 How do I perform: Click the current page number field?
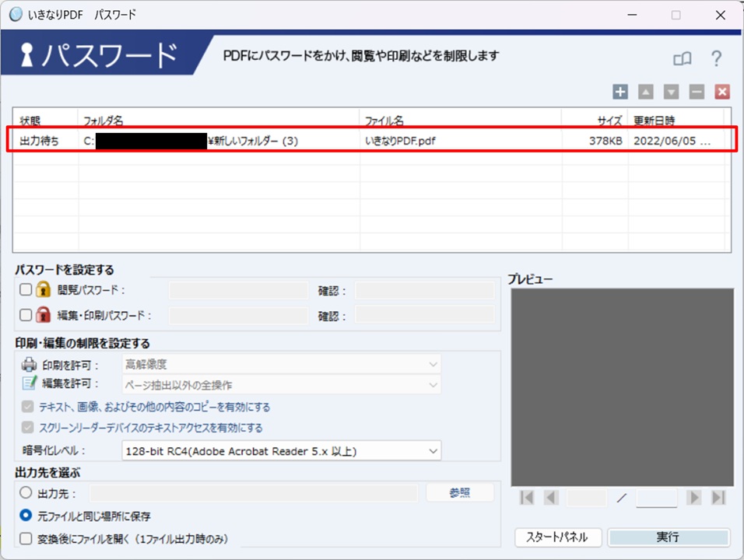pos(587,498)
